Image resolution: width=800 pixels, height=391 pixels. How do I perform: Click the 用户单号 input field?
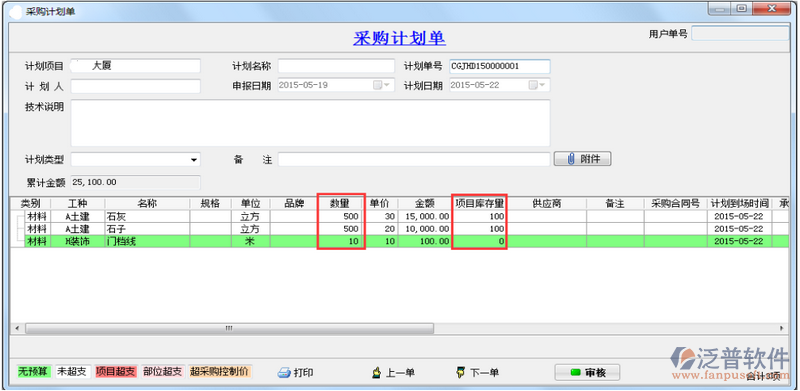740,34
